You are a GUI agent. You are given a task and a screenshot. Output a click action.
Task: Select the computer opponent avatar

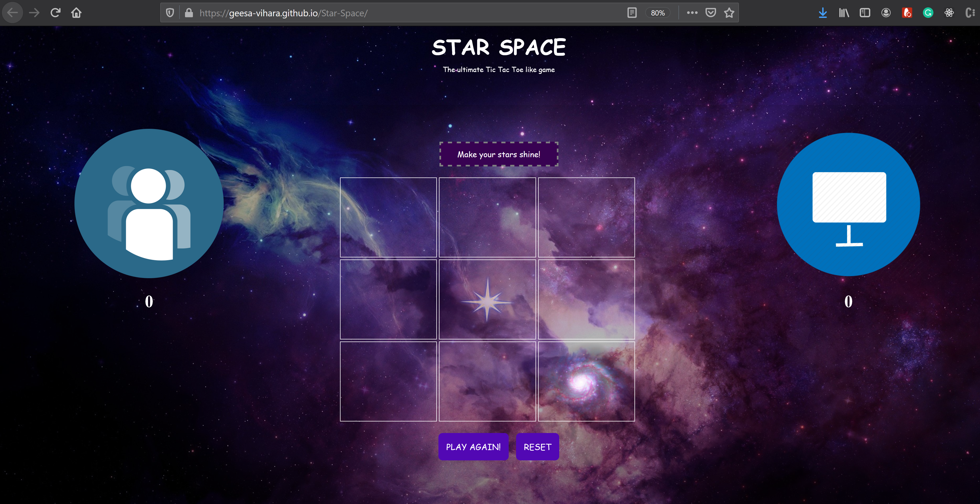[848, 205]
